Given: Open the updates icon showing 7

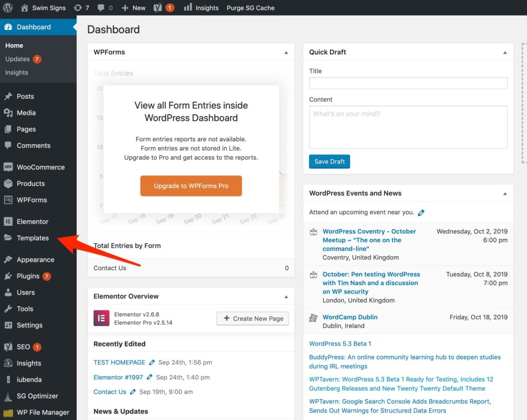Looking at the screenshot, I should [78, 8].
